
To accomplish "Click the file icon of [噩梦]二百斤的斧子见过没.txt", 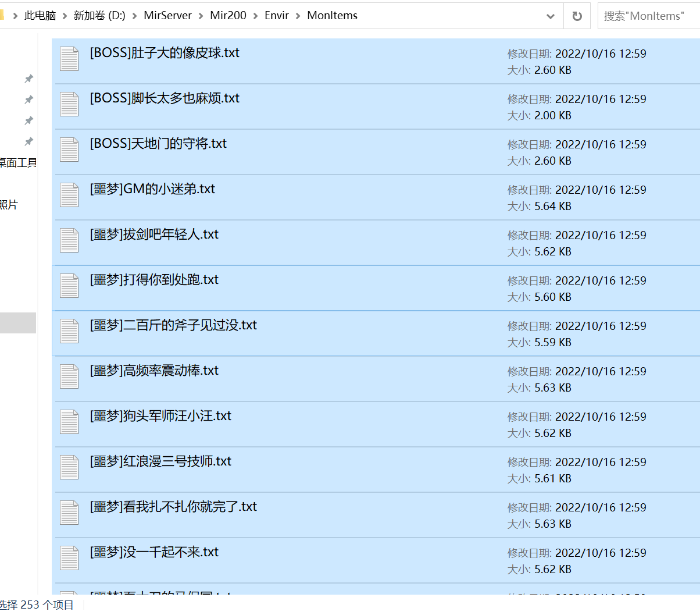I will pos(69,331).
